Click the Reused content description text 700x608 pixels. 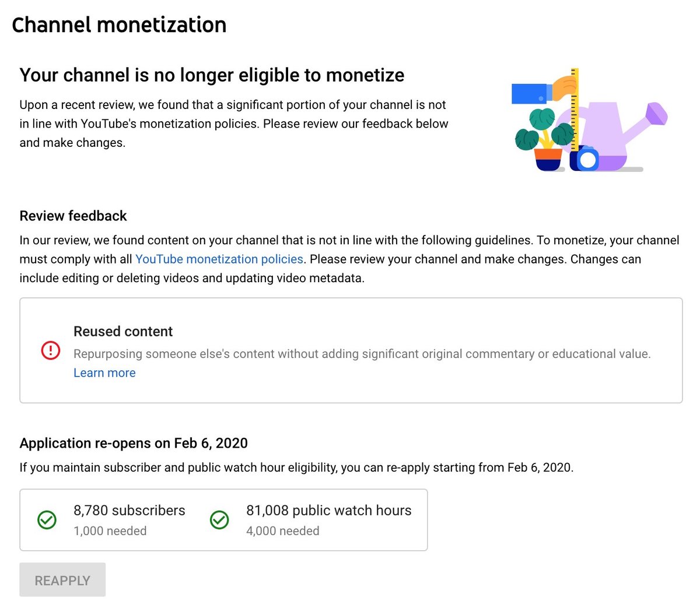pyautogui.click(x=362, y=354)
